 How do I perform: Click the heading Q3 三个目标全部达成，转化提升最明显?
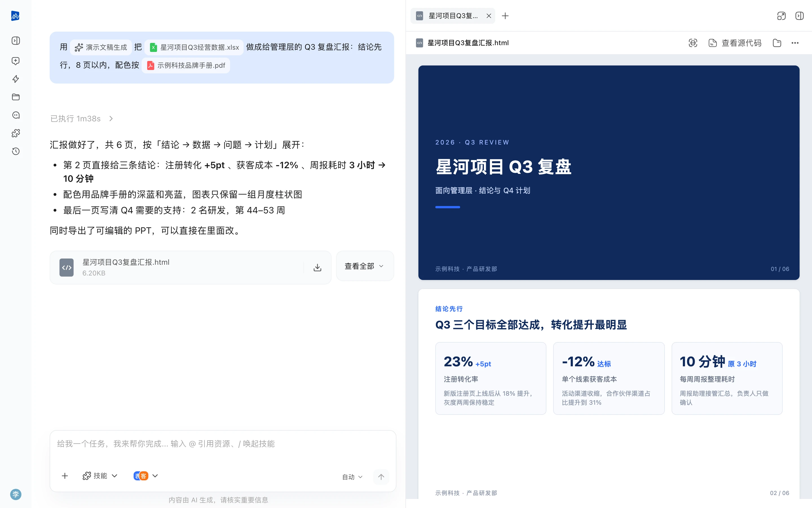(x=531, y=325)
